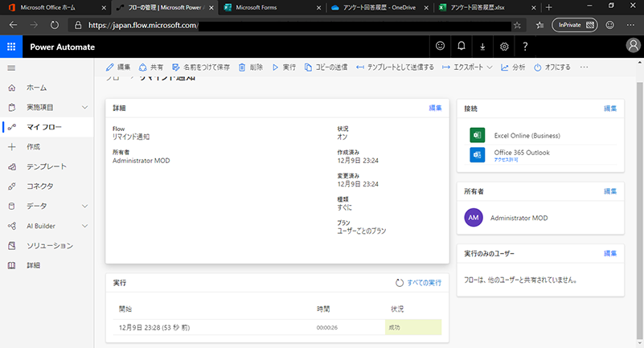Switch to Microsoft Office ホーム tab
644x348 pixels.
tap(55, 7)
